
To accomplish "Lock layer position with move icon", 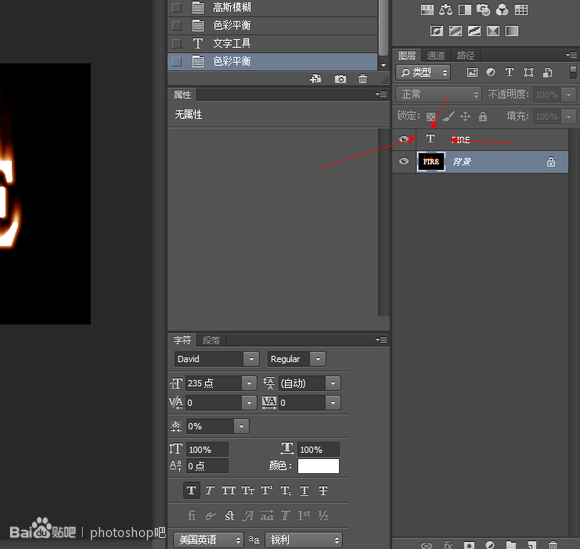I will pos(465,117).
